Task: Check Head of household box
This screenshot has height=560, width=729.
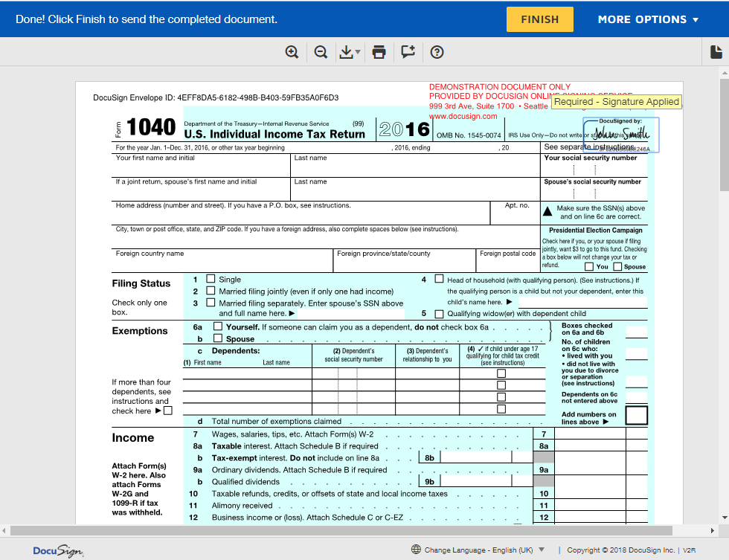Action: [439, 279]
